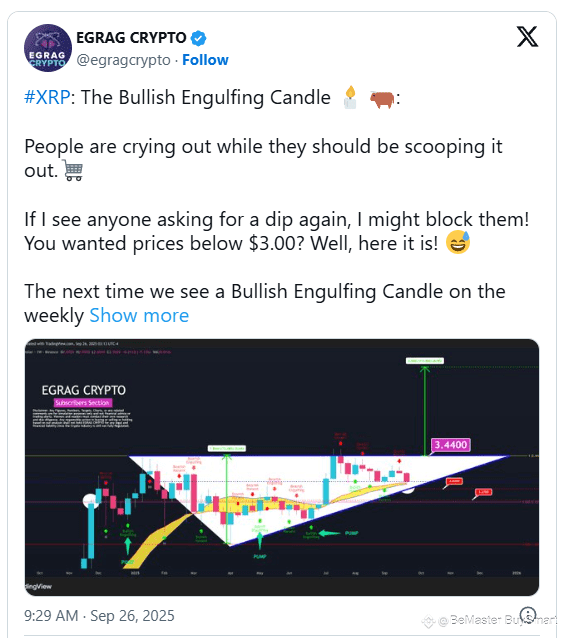The image size is (565, 638).
Task: Click the shopping cart emoji
Action: coord(73,170)
